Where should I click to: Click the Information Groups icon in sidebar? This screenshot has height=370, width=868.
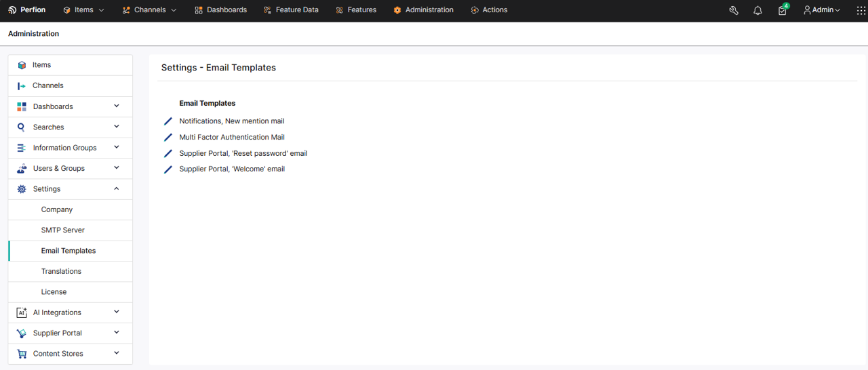22,148
